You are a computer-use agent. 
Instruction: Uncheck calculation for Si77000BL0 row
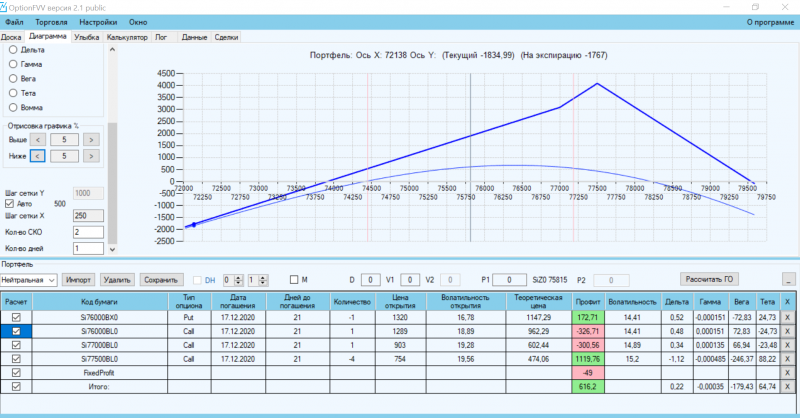[16, 345]
